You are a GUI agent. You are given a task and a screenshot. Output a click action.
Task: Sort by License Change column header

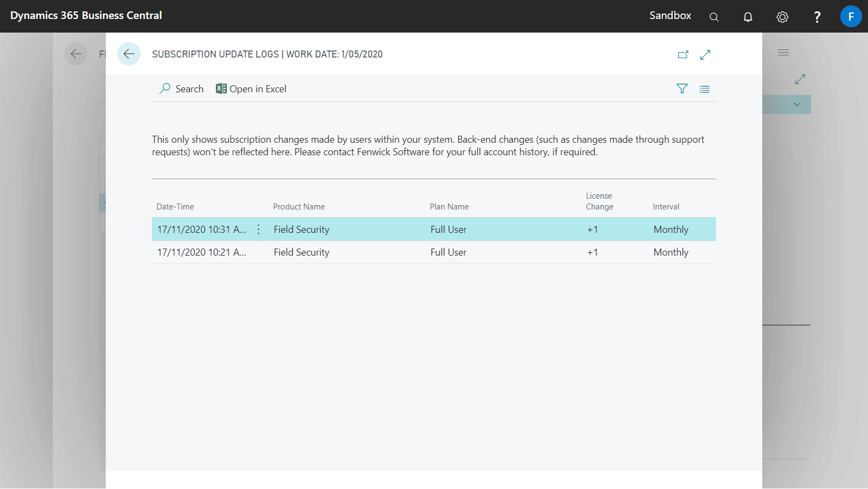click(x=599, y=201)
